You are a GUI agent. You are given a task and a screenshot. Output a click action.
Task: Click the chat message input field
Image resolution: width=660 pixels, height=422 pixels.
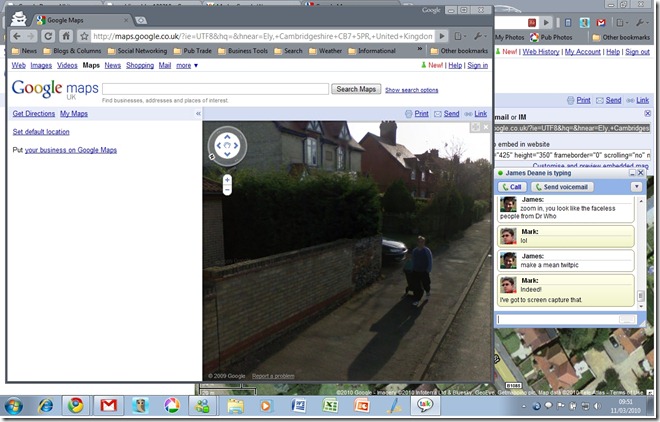tap(566, 319)
